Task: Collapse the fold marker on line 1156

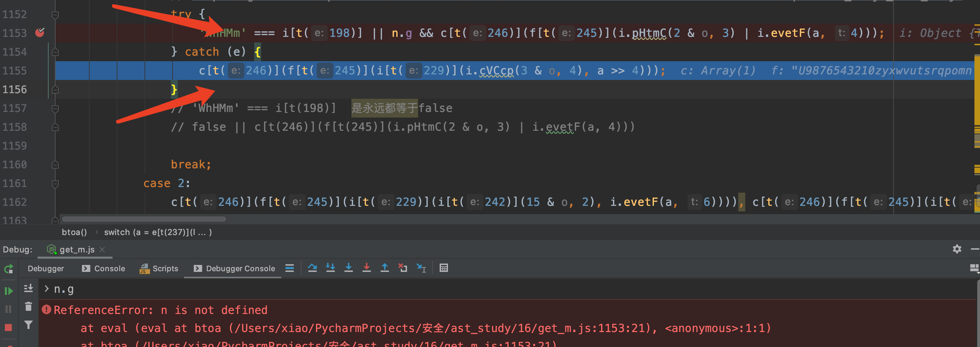Action: [x=55, y=89]
